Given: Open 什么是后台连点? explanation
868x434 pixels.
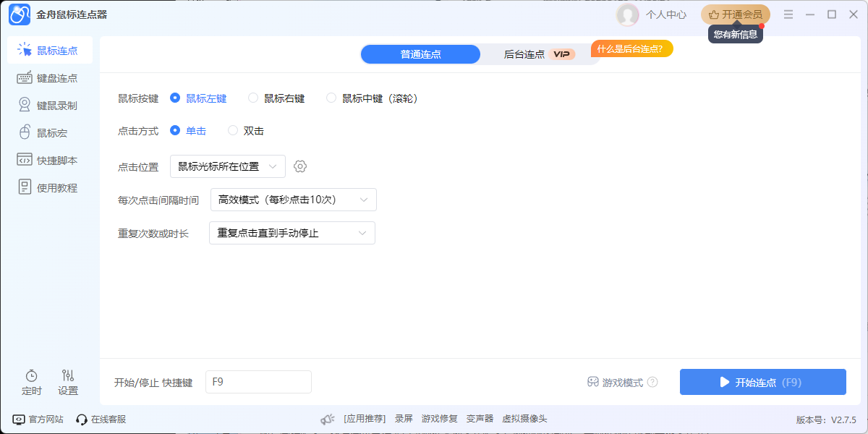Looking at the screenshot, I should (631, 48).
